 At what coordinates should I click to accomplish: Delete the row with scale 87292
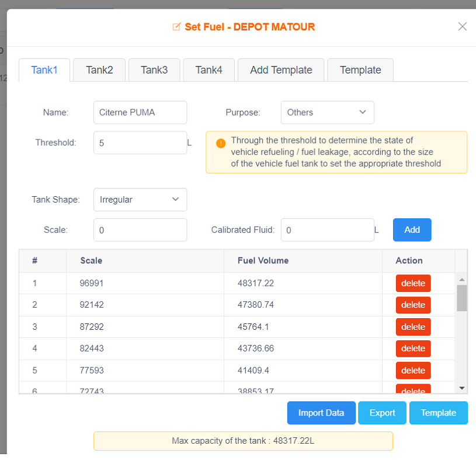click(x=413, y=327)
